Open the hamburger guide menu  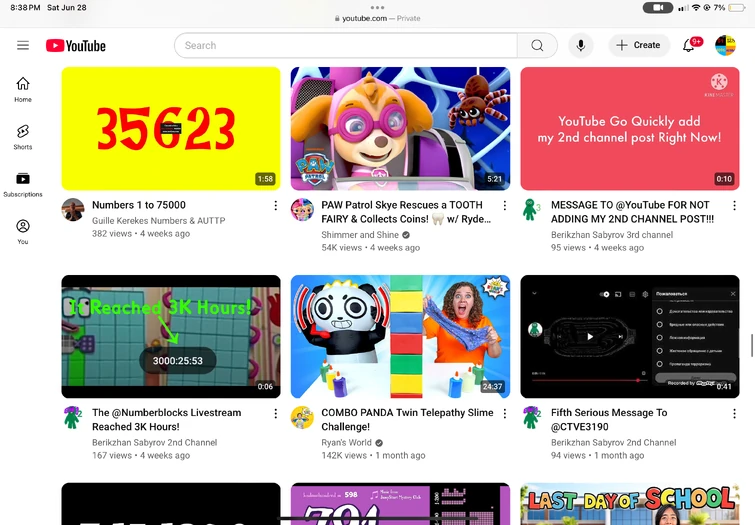click(x=23, y=45)
